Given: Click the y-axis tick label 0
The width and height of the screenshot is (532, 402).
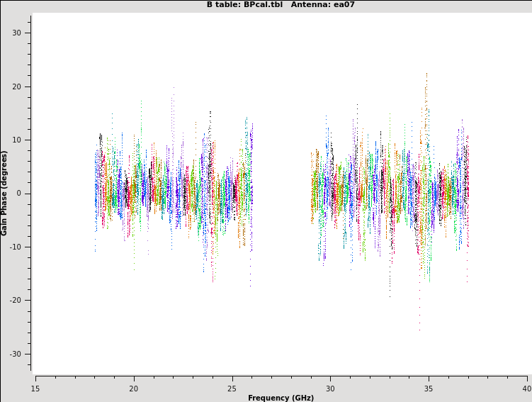Looking at the screenshot, I should pos(19,194).
